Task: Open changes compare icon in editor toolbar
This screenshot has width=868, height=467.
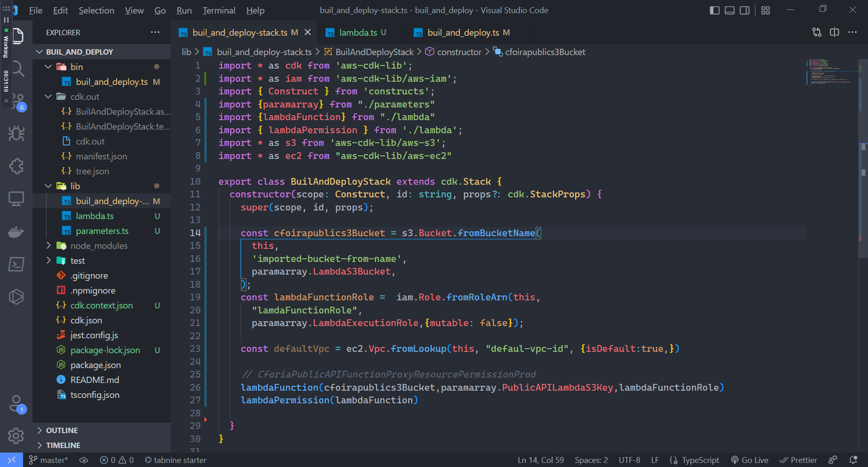Action: (x=817, y=32)
